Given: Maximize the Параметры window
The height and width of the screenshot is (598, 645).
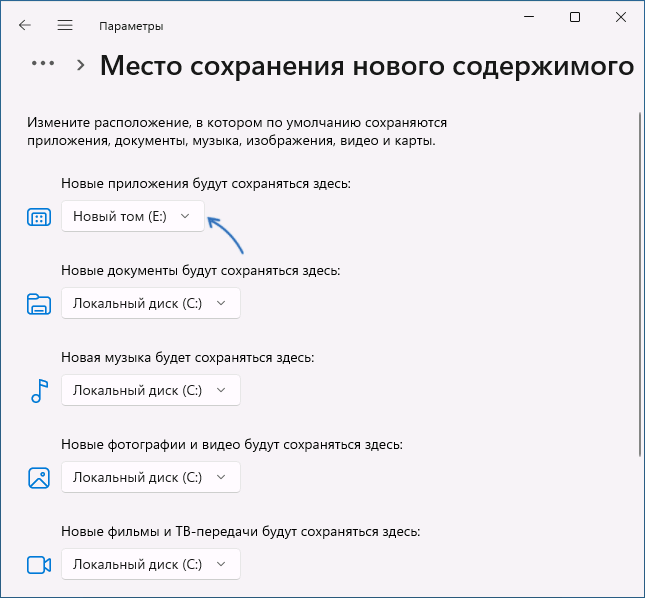Looking at the screenshot, I should [x=575, y=17].
